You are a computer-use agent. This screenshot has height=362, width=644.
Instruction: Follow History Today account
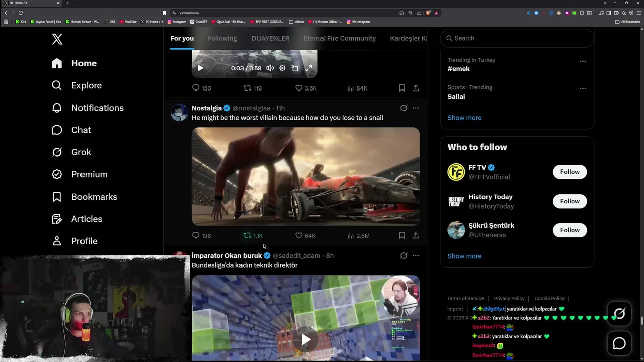click(x=570, y=201)
